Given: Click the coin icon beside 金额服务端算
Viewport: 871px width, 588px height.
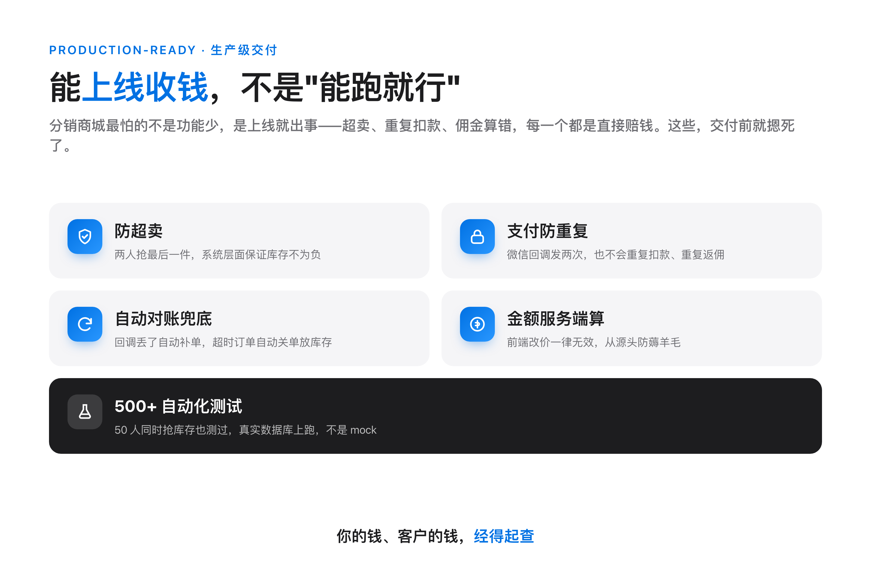Looking at the screenshot, I should pyautogui.click(x=477, y=324).
